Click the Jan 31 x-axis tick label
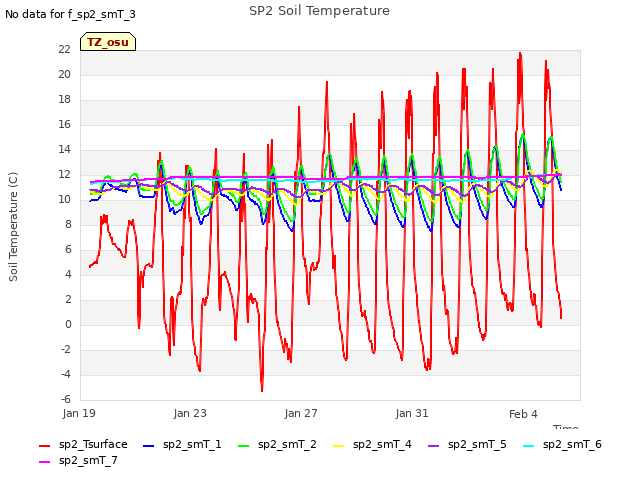640x480 pixels. [x=412, y=413]
